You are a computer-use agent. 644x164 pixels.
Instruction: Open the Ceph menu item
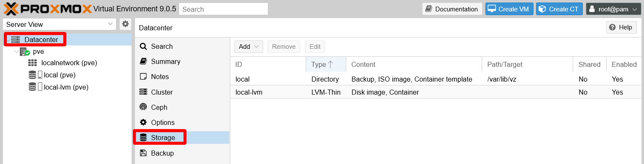[x=182, y=107]
